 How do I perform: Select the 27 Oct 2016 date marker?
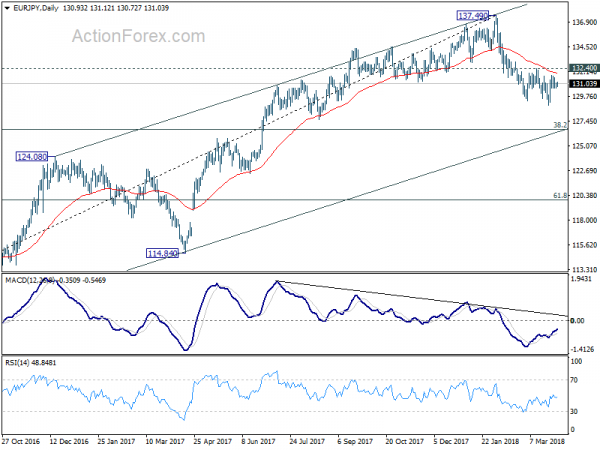click(21, 441)
